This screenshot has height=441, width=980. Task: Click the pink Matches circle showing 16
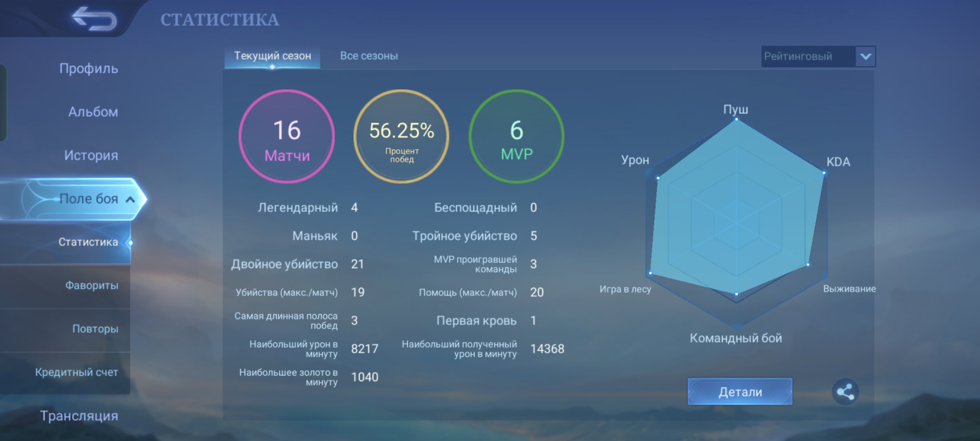287,137
